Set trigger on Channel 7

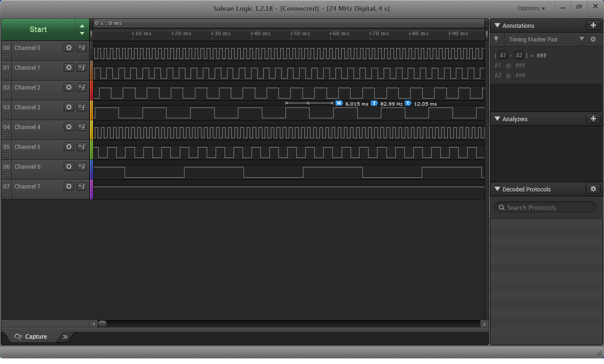tap(82, 186)
